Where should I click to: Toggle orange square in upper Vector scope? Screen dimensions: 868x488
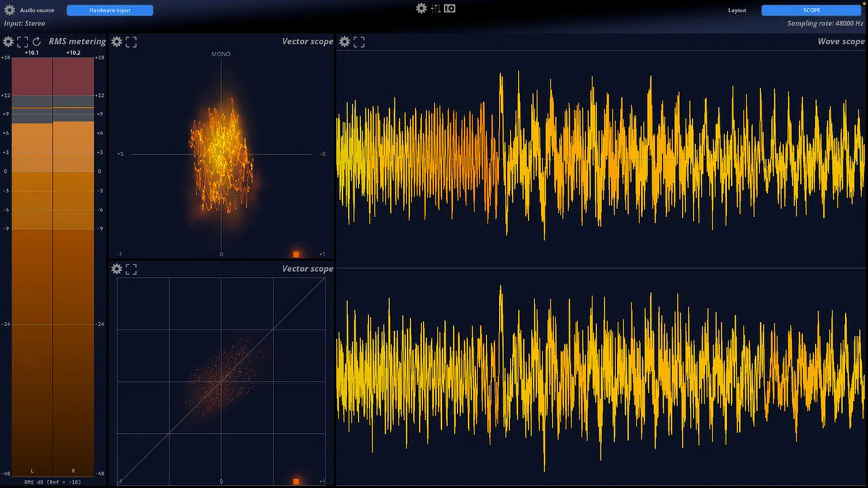coord(296,254)
